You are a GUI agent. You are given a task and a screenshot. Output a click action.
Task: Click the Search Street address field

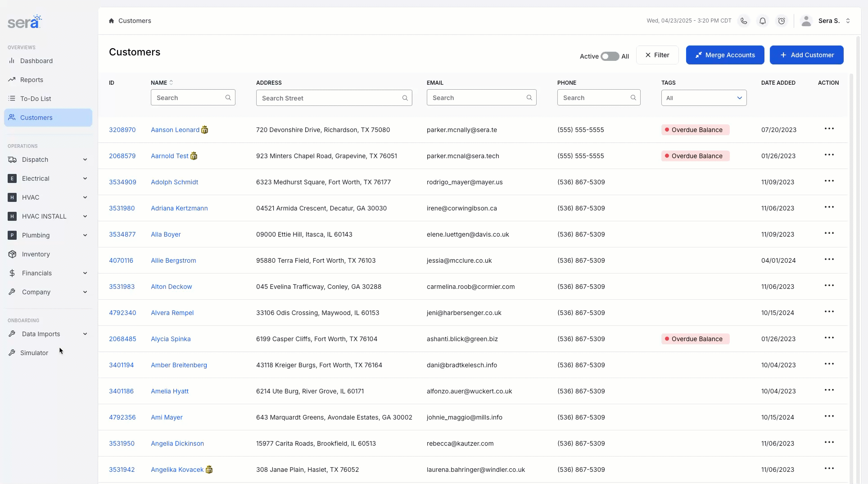click(334, 98)
